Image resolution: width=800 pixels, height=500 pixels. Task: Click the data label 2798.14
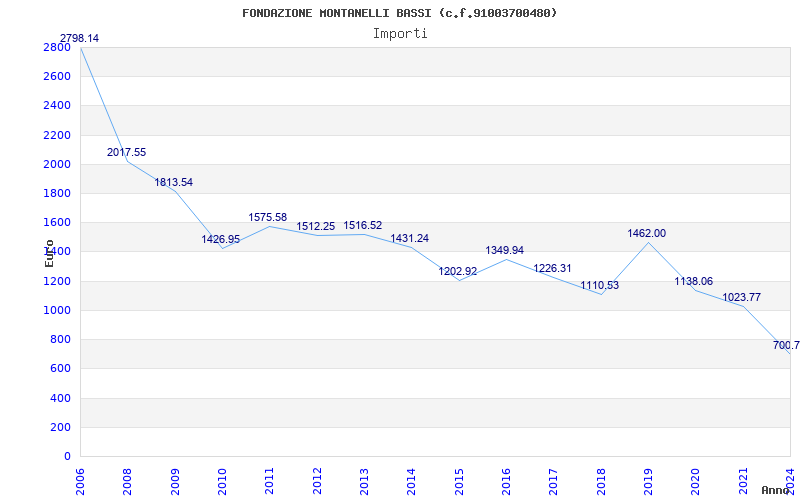[80, 38]
